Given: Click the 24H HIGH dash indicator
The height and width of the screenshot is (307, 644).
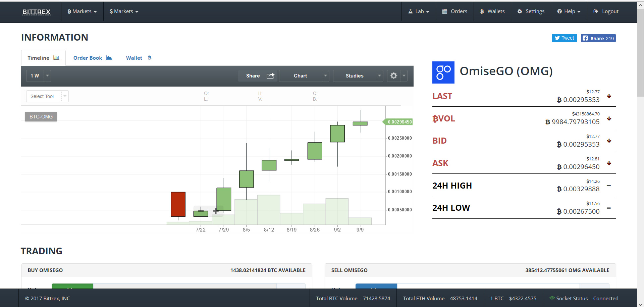Looking at the screenshot, I should 609,186.
